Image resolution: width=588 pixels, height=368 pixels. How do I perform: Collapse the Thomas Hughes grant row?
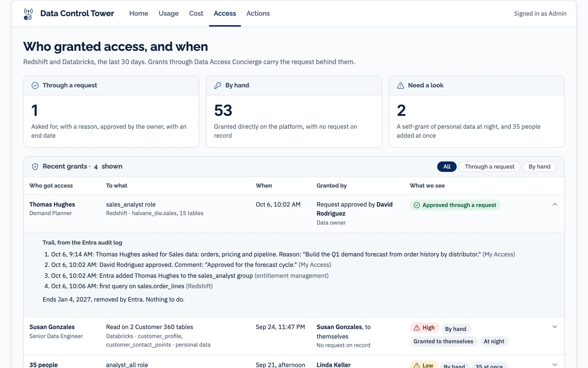tap(555, 204)
